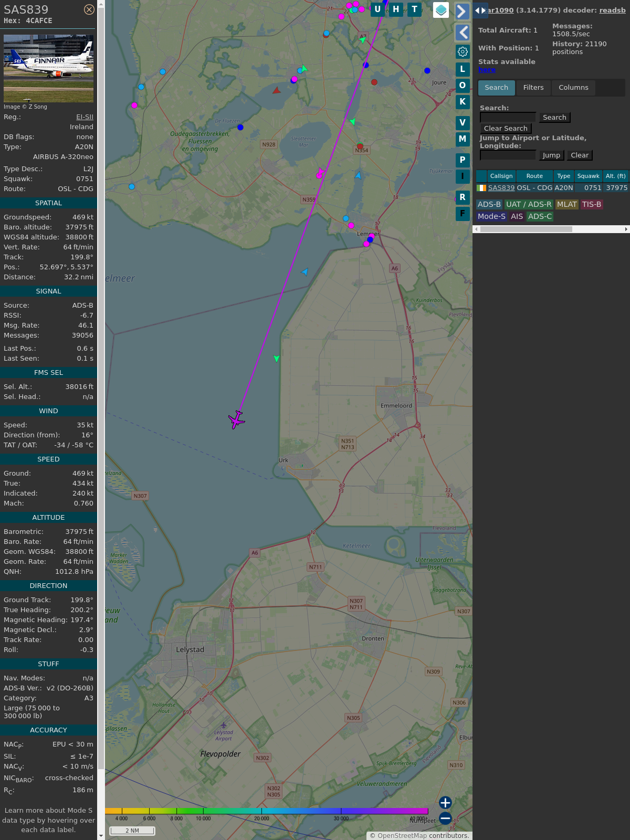Toggle sidebar with double-arrow icon

pos(480,10)
